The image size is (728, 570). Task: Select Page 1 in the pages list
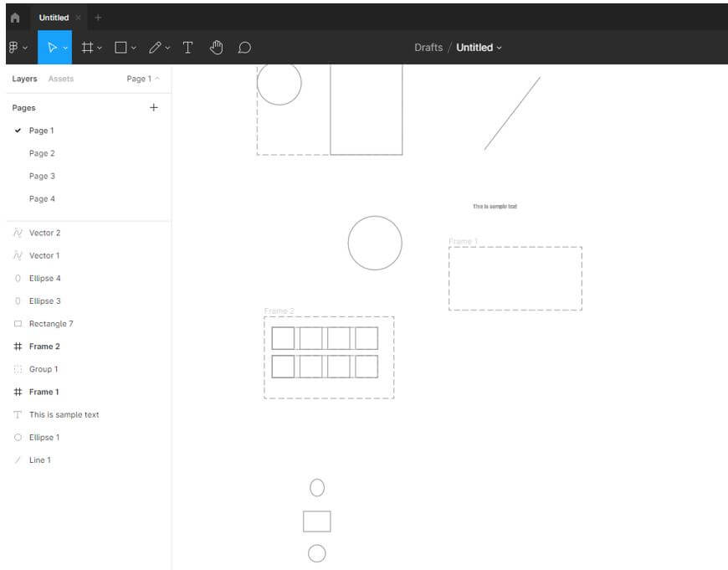[x=41, y=131]
